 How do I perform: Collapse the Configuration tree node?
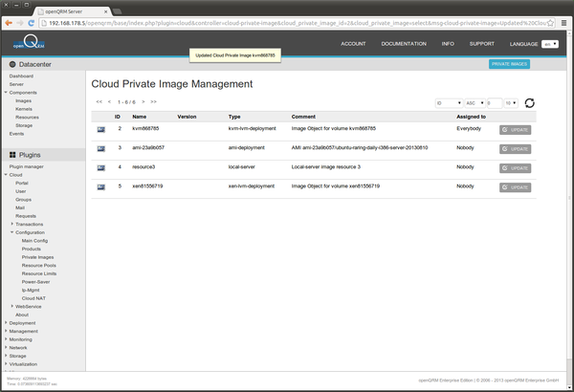click(x=12, y=232)
